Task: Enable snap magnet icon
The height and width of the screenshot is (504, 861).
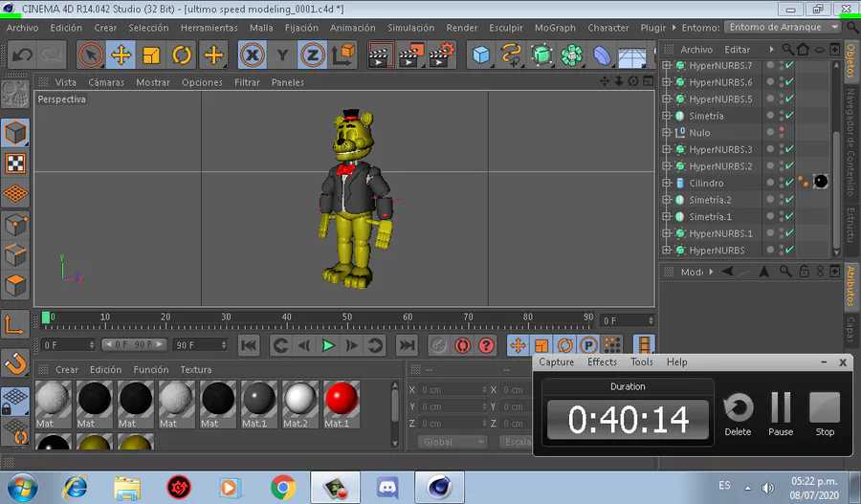Action: pyautogui.click(x=15, y=362)
